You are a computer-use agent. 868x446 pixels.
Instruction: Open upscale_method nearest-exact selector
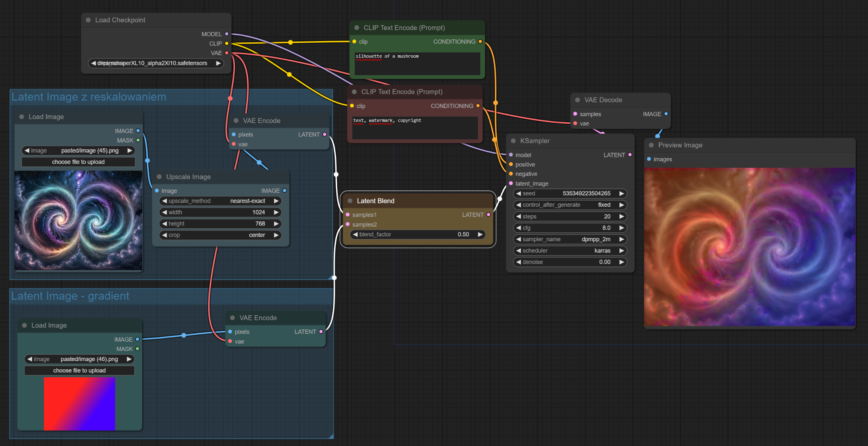[220, 201]
